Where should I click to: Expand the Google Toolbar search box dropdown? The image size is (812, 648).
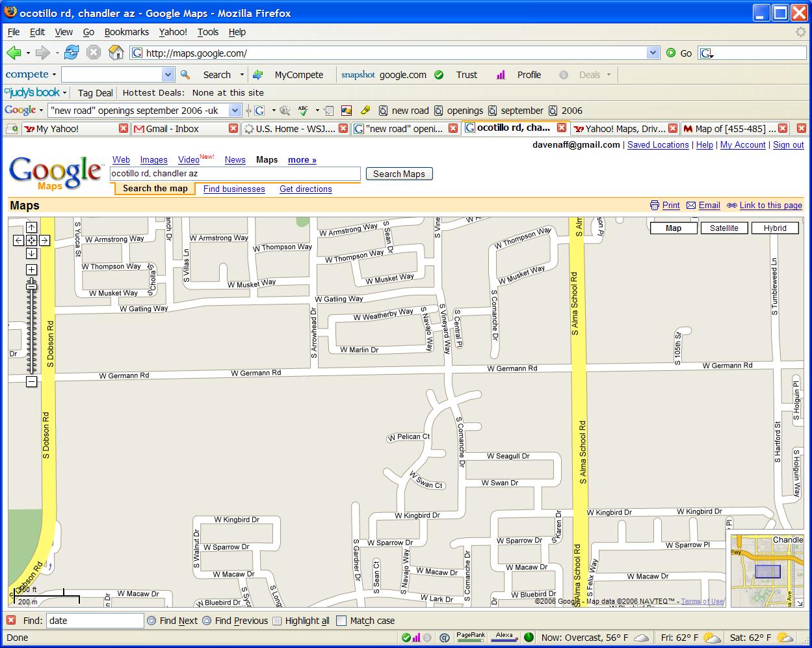(x=234, y=111)
